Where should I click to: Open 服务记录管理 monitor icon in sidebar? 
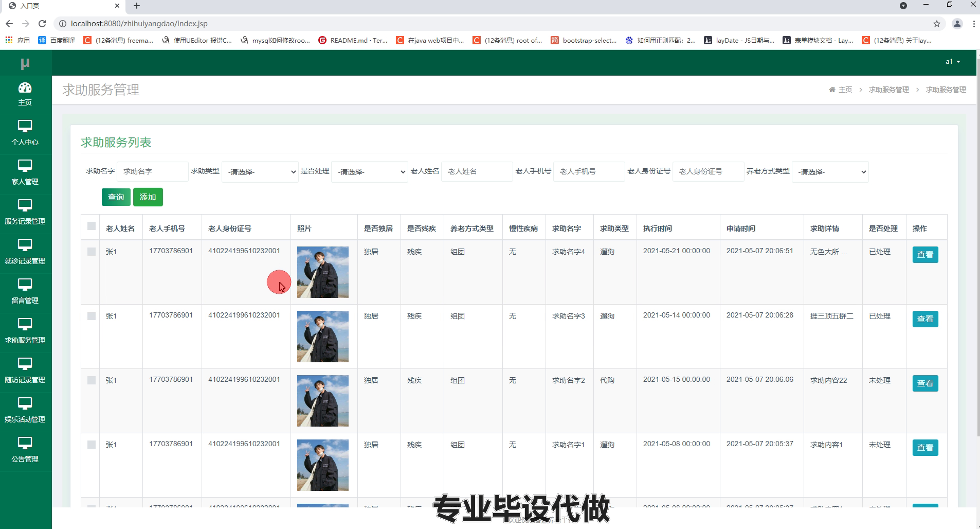[x=25, y=205]
